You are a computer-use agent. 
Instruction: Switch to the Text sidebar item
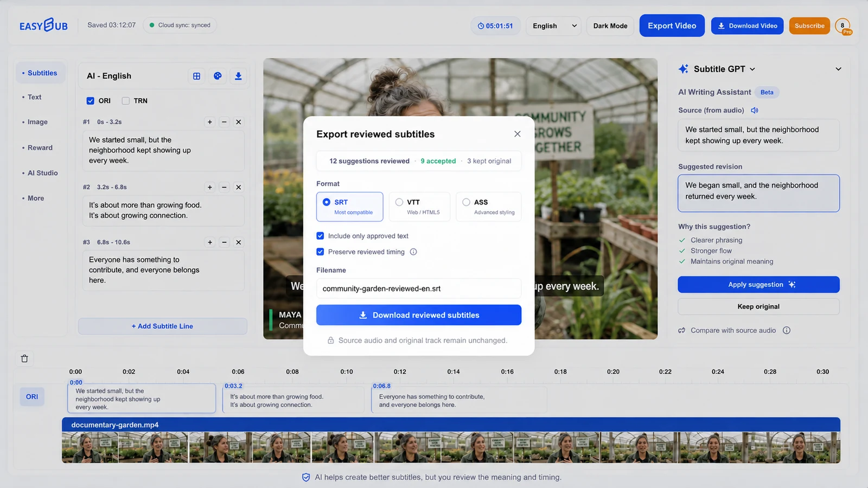click(x=35, y=97)
